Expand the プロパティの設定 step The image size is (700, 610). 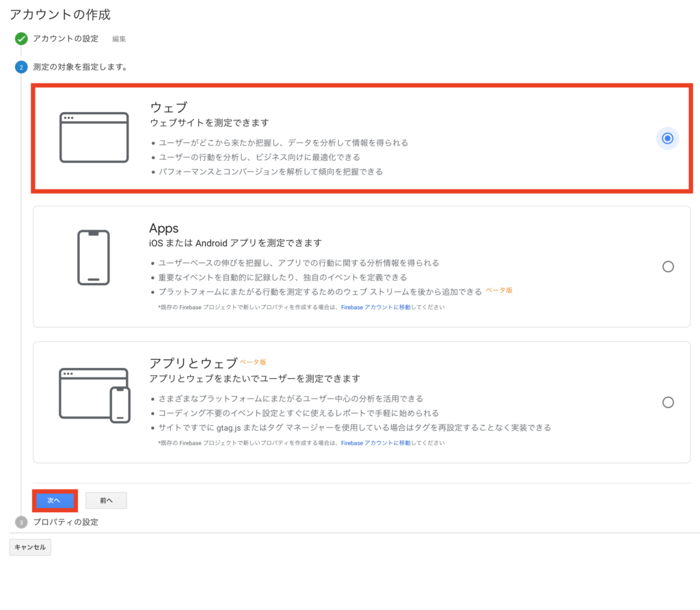pyautogui.click(x=66, y=522)
